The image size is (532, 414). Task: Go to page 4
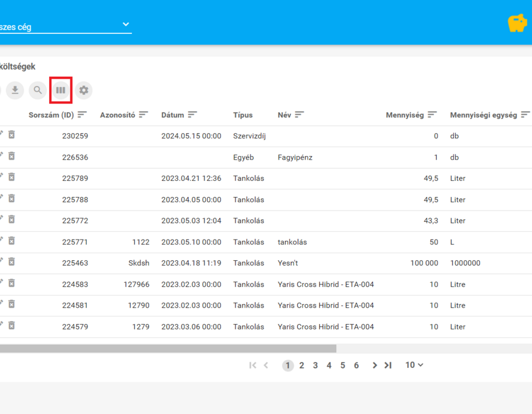329,366
